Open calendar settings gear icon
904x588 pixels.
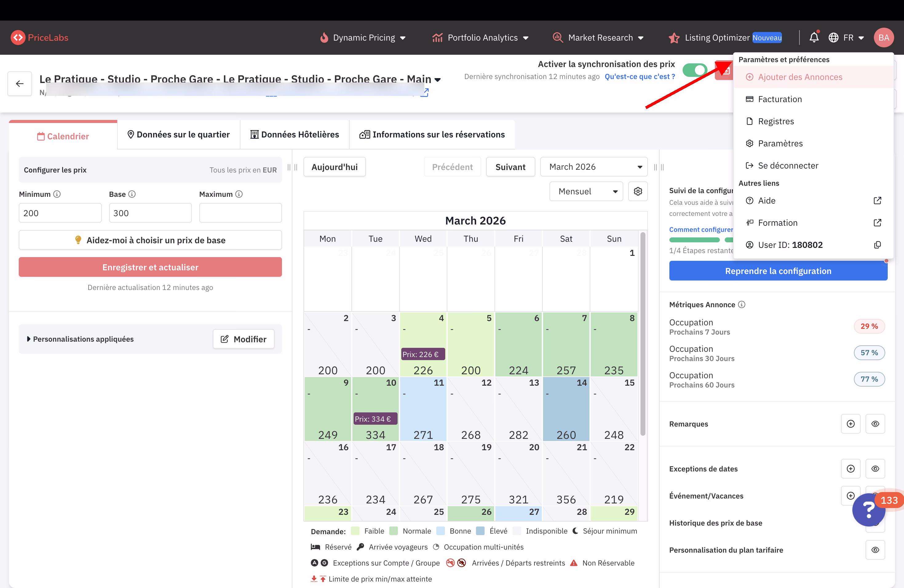pyautogui.click(x=638, y=192)
